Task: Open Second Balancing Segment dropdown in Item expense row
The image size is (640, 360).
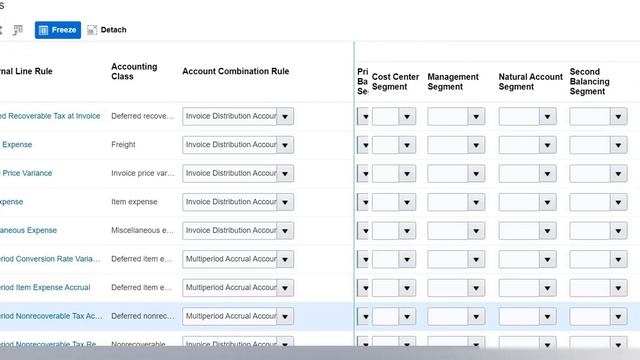Action: tap(618, 202)
